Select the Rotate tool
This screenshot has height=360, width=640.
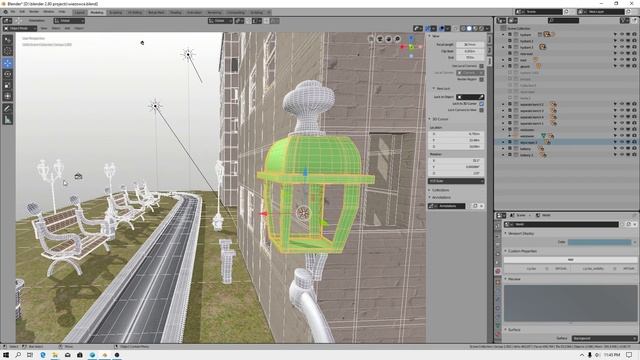click(x=8, y=74)
